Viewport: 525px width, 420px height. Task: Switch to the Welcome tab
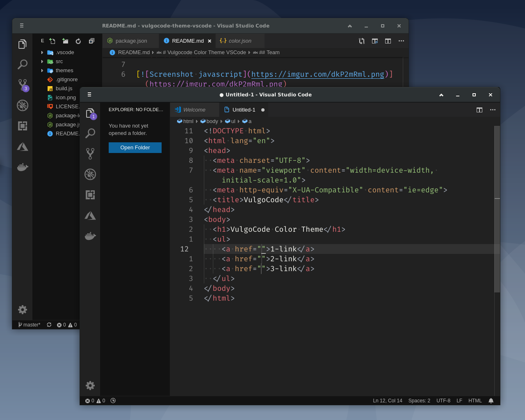click(194, 110)
